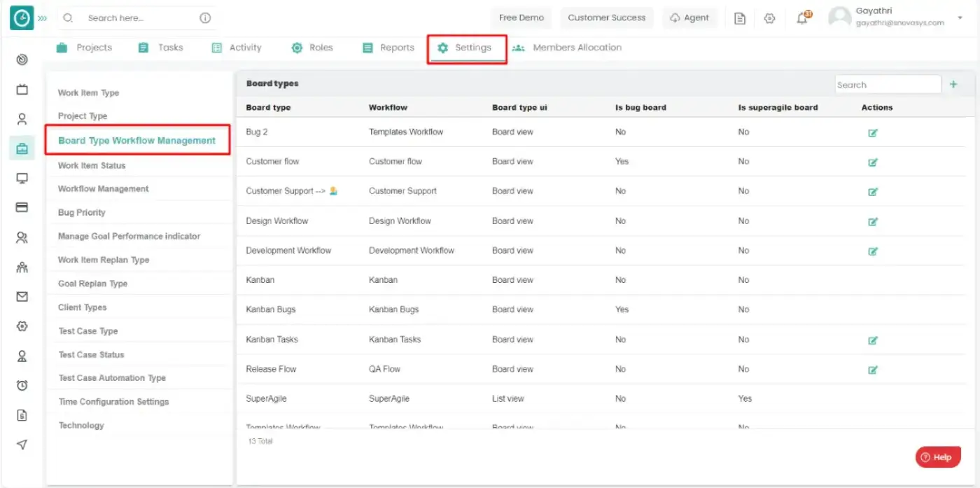Expand the sidebar with double chevron
Image resolution: width=980 pixels, height=488 pixels.
[x=42, y=18]
